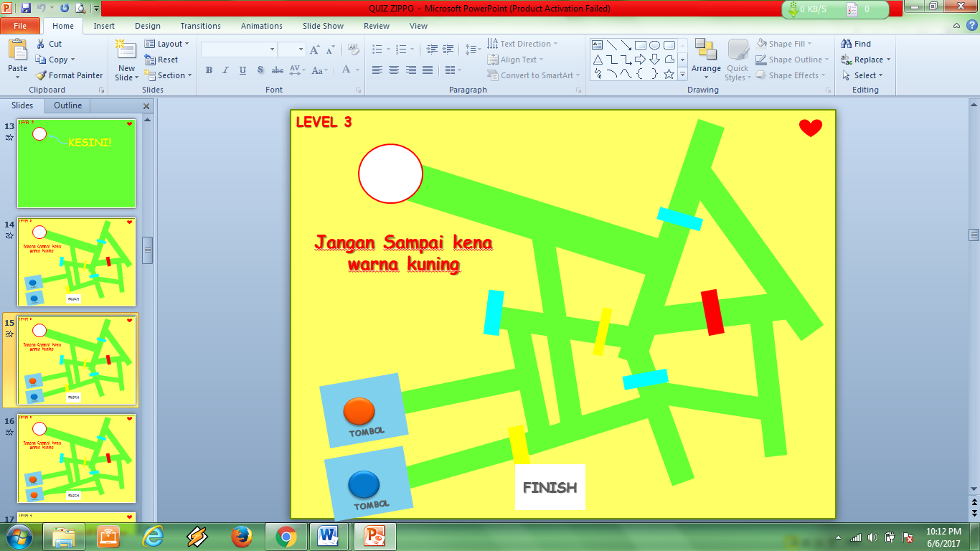This screenshot has height=551, width=980.
Task: Increase font size with Grow Font
Action: pos(315,50)
